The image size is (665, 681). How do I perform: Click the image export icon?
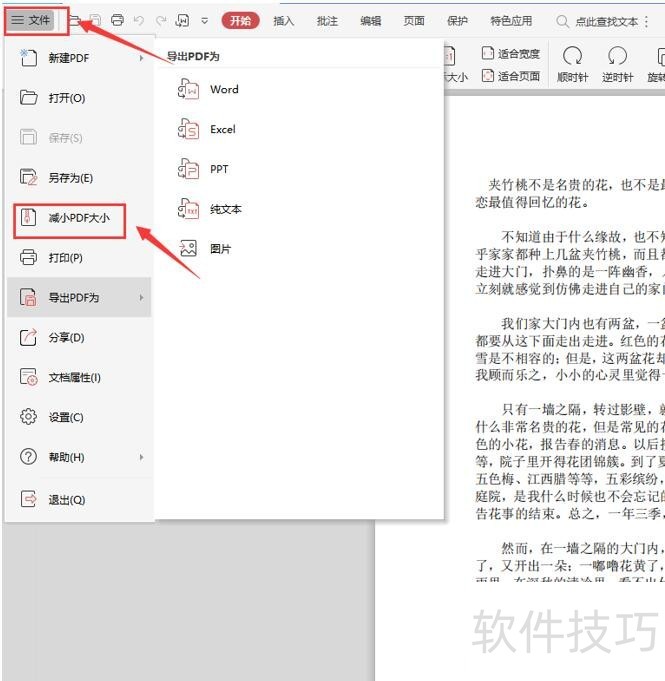(x=188, y=248)
